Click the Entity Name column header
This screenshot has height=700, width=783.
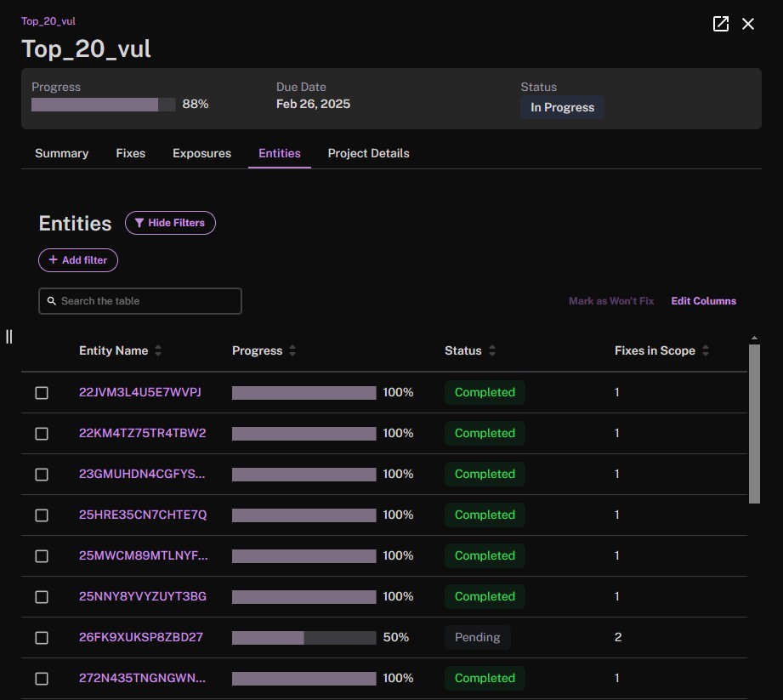pyautogui.click(x=113, y=350)
